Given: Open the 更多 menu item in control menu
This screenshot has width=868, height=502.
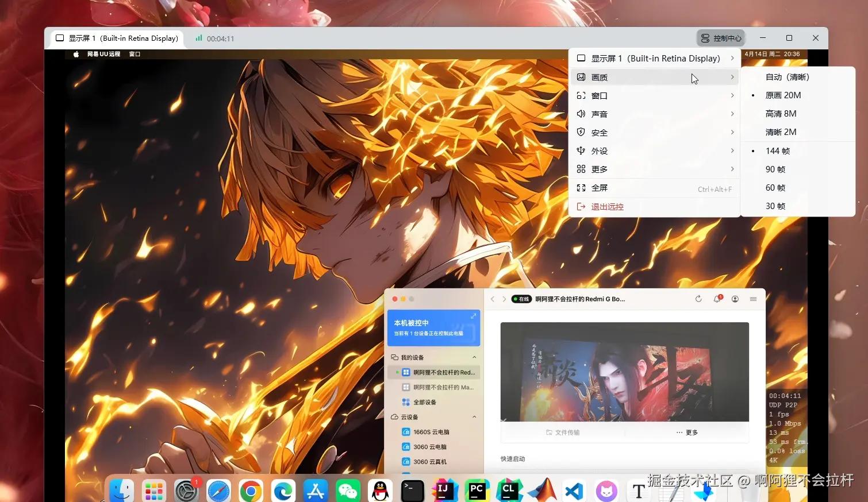Looking at the screenshot, I should [655, 169].
